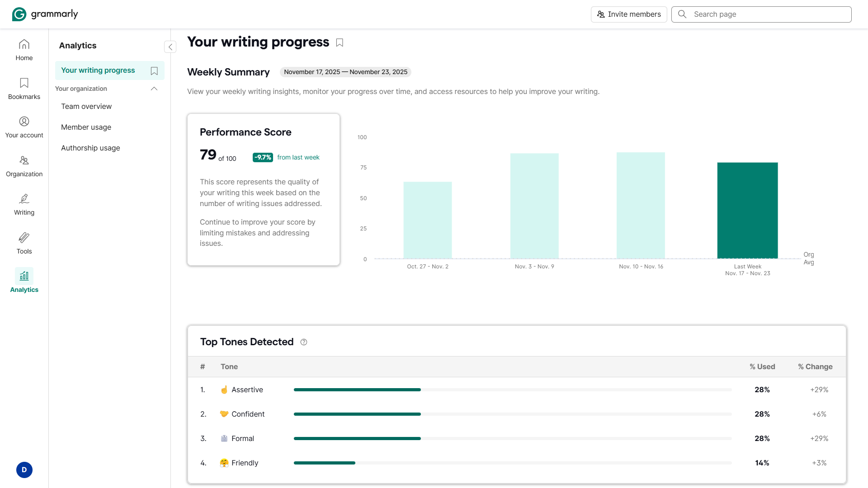Open the Organization panel

[24, 166]
